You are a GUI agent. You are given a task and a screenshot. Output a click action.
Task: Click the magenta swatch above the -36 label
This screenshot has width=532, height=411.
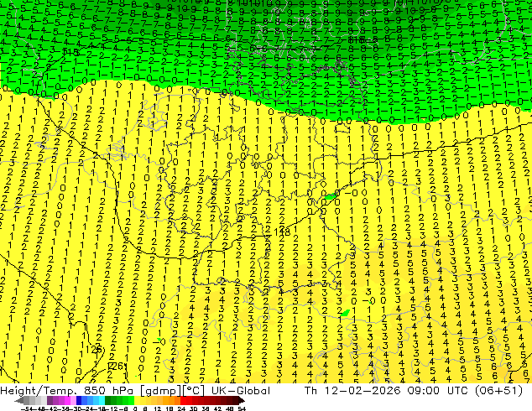(x=67, y=401)
